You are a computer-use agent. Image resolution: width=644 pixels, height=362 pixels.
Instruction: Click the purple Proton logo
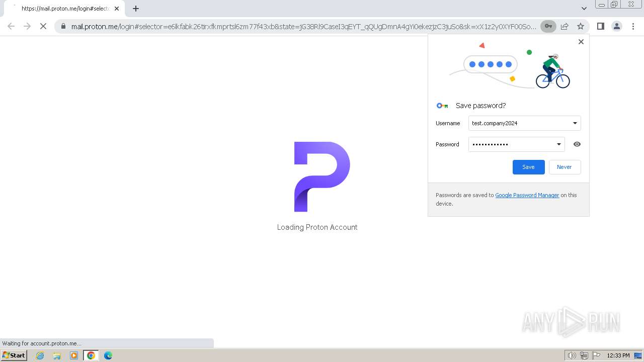pos(322,176)
